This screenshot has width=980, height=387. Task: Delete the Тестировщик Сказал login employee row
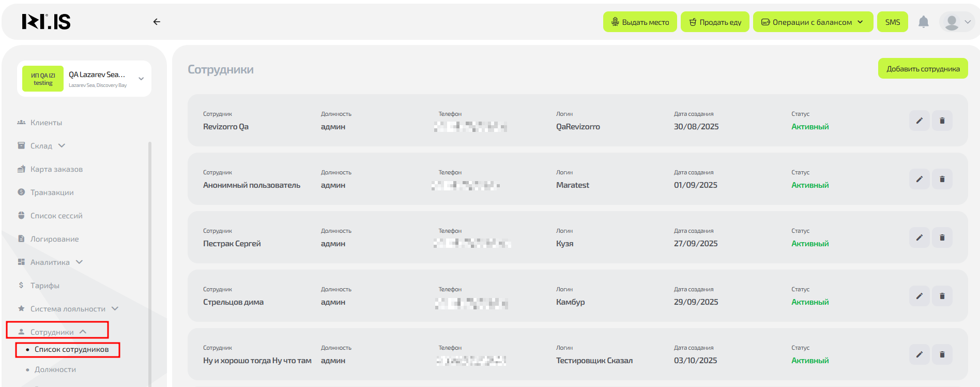point(942,354)
